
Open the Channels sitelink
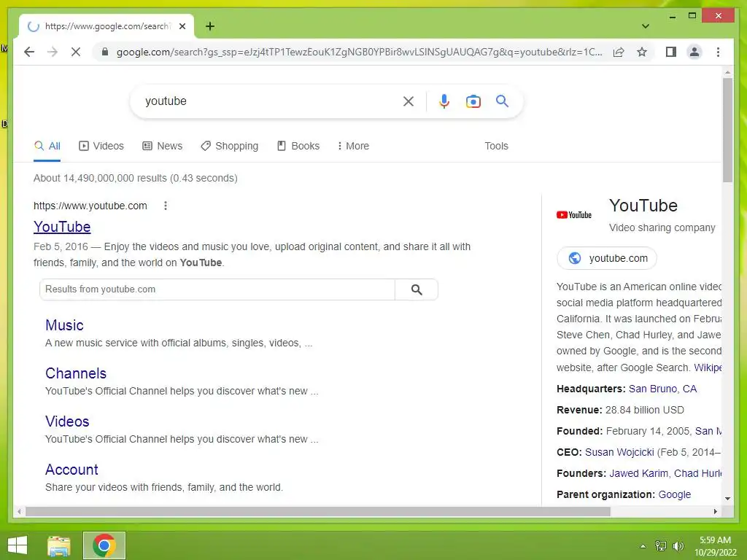pos(76,373)
